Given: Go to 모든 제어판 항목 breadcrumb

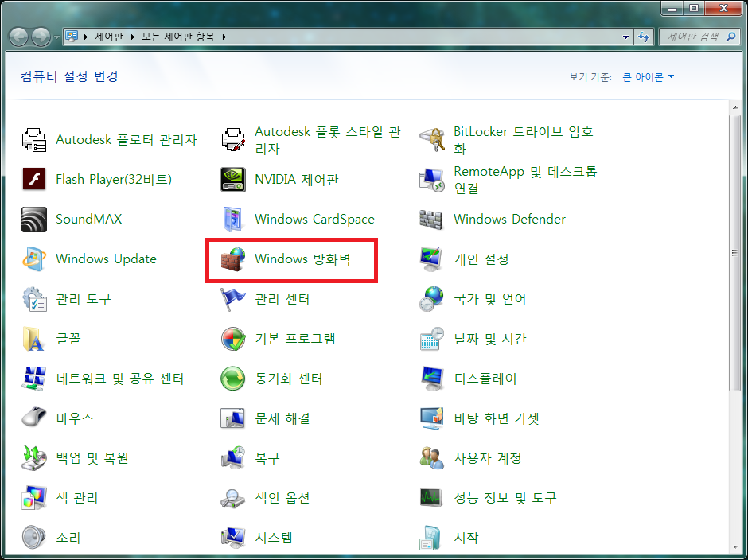Looking at the screenshot, I should tap(178, 37).
